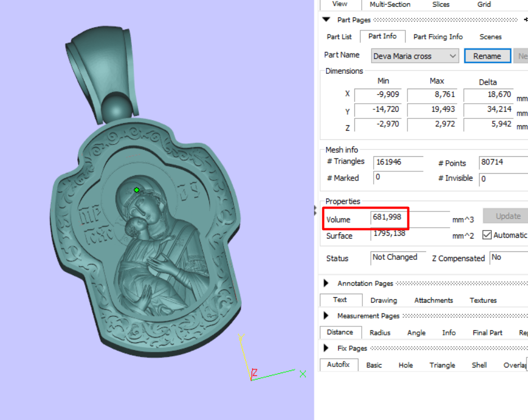Click the Triangles count field 161946

click(x=398, y=162)
